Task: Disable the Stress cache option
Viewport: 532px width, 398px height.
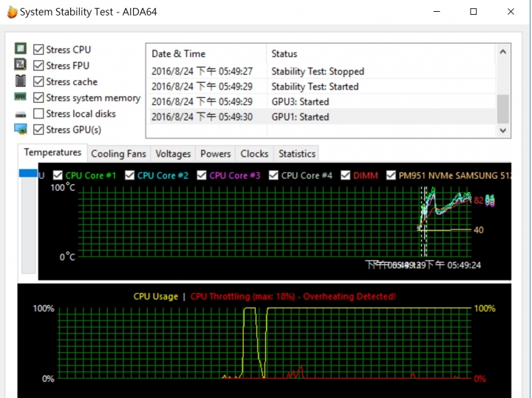Action: 38,81
